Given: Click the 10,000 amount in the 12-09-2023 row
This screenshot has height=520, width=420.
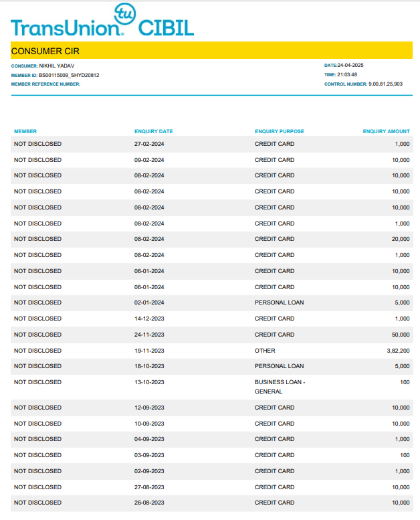Looking at the screenshot, I should [x=401, y=408].
